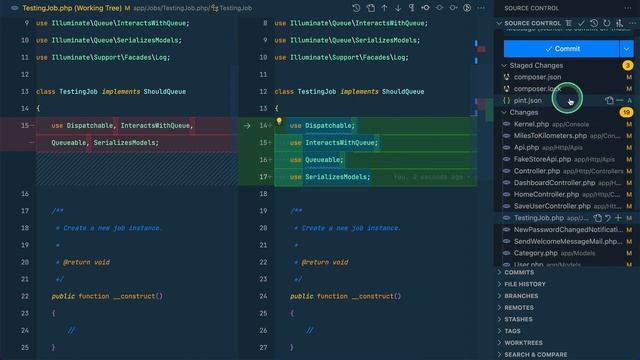Open SendWelcomeMessageMail.php in changes list

568,241
